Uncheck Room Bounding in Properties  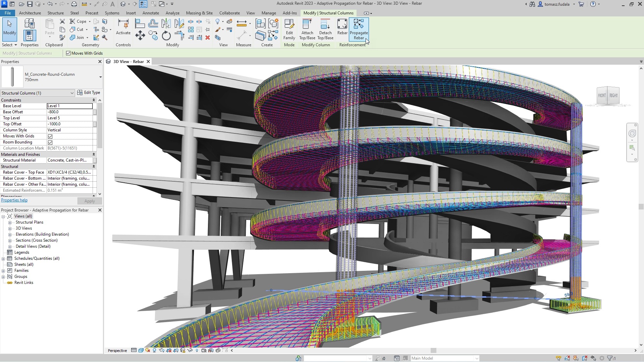tap(50, 142)
